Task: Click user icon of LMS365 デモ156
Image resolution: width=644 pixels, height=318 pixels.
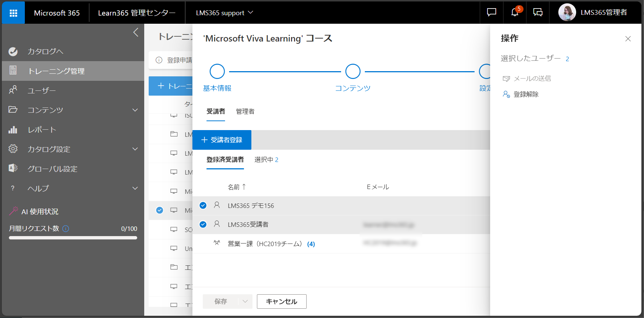Action: coord(217,205)
